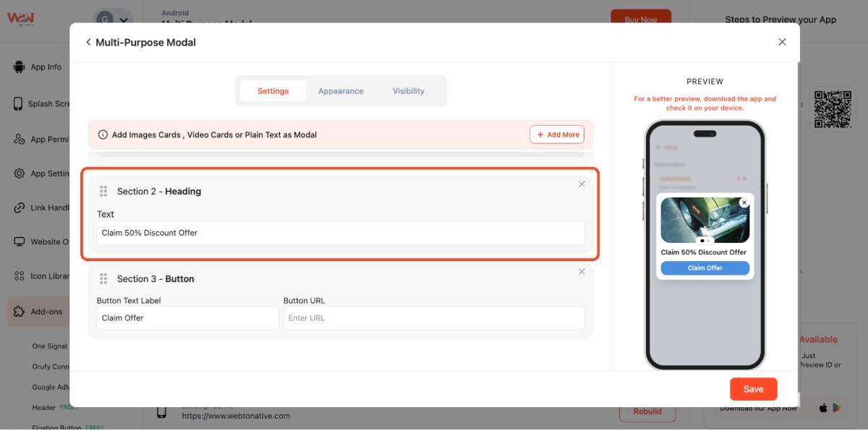
Task: Open the Appearance tab
Action: pyautogui.click(x=341, y=91)
